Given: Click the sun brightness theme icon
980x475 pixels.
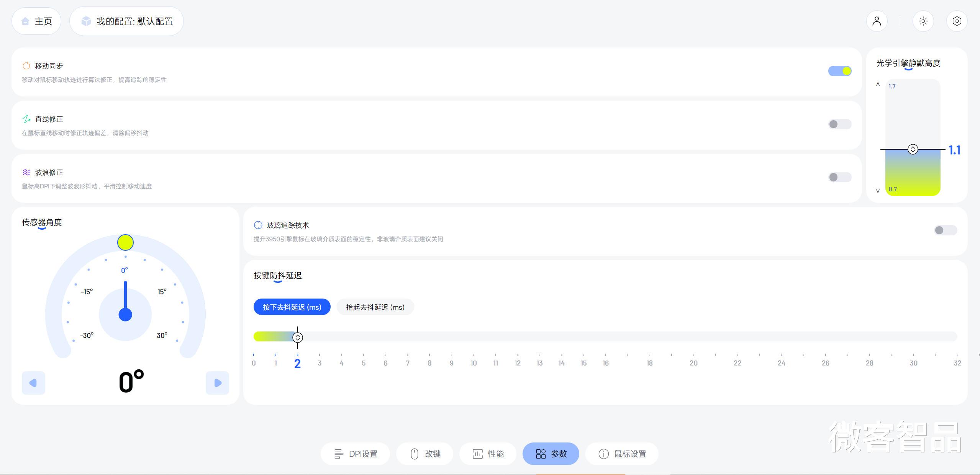Looking at the screenshot, I should tap(923, 21).
